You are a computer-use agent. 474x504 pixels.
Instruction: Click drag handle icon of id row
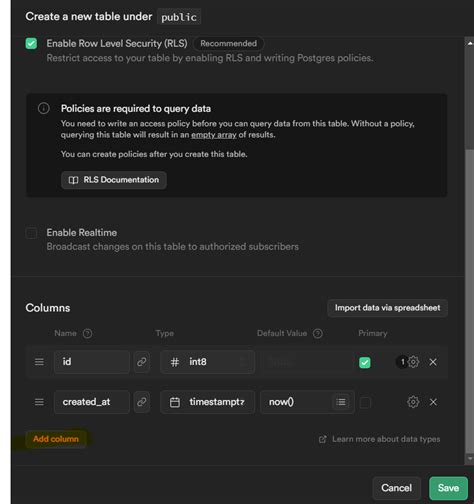[39, 362]
